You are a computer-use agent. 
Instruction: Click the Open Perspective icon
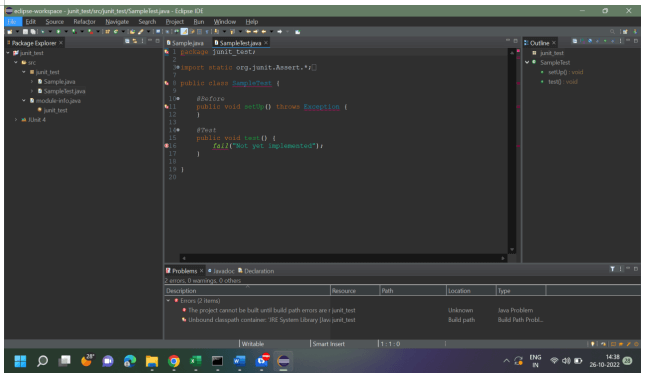click(625, 32)
